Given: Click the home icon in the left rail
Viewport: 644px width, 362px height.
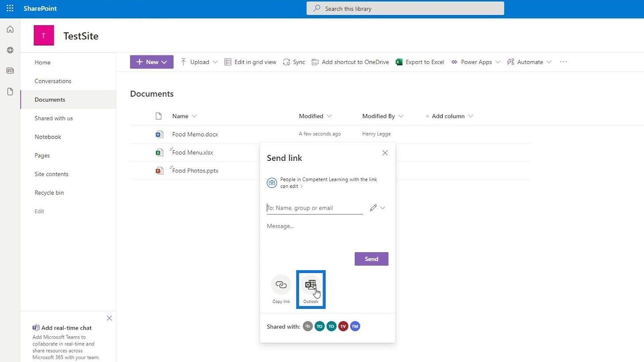Looking at the screenshot, I should 10,29.
